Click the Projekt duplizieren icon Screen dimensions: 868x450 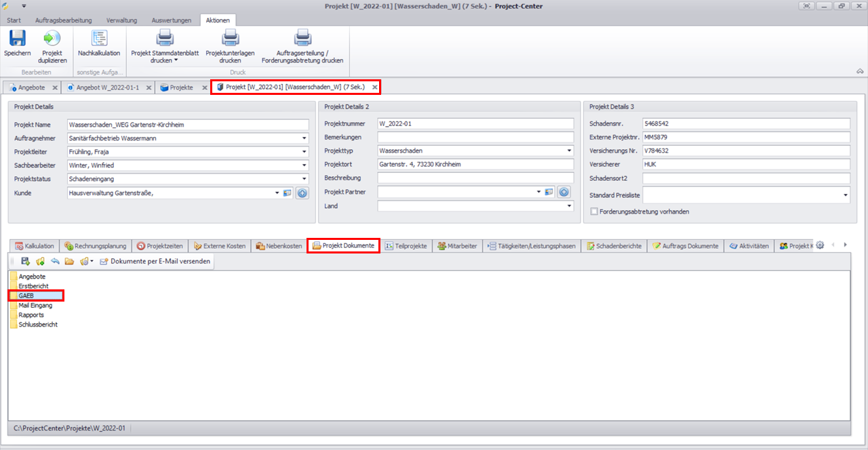[x=52, y=39]
